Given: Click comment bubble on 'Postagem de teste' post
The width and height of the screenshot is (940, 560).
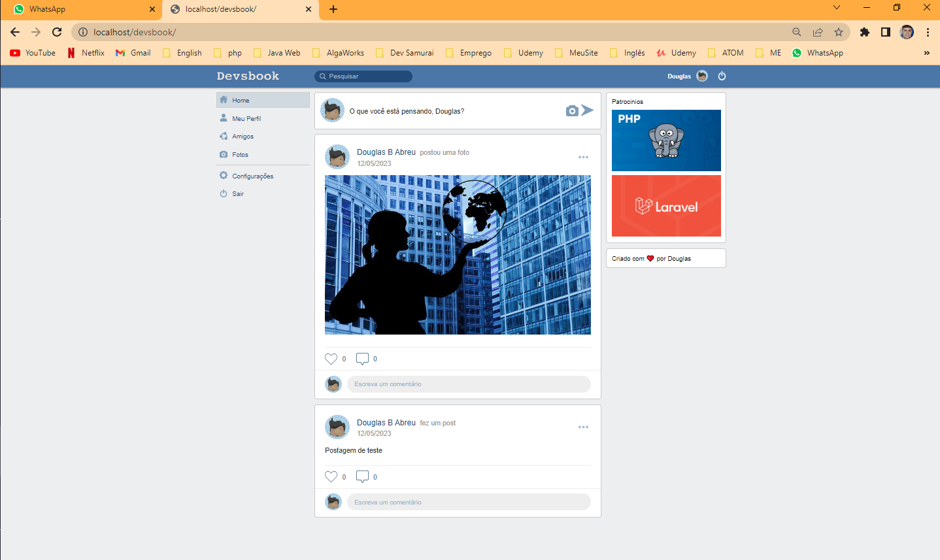Looking at the screenshot, I should (x=362, y=477).
